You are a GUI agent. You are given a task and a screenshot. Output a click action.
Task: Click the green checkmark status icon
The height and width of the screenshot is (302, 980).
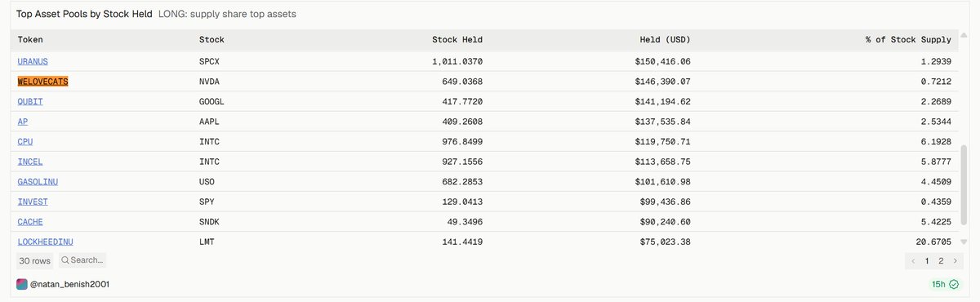tap(953, 284)
